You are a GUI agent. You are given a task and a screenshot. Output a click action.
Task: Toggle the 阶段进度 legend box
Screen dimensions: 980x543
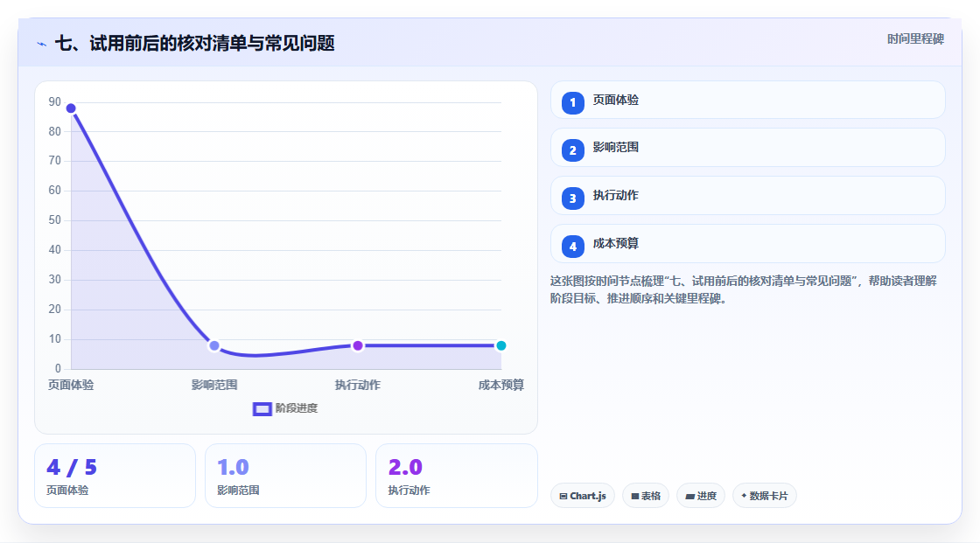coord(262,409)
